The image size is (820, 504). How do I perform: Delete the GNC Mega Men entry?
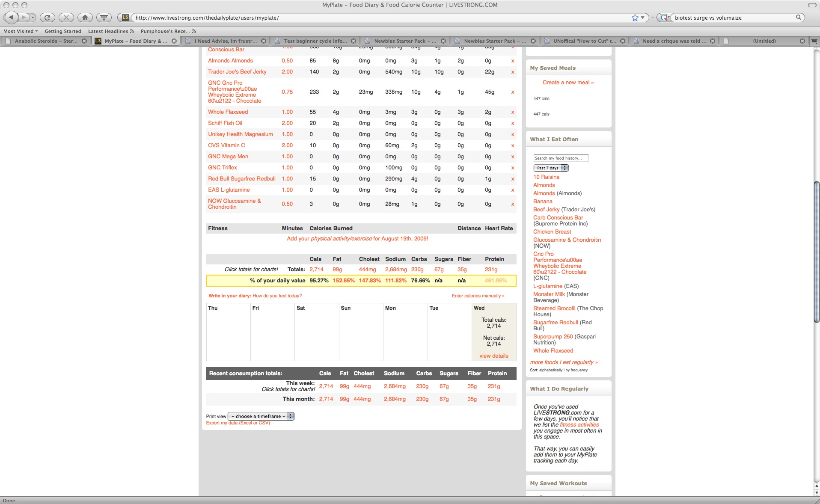pyautogui.click(x=512, y=157)
